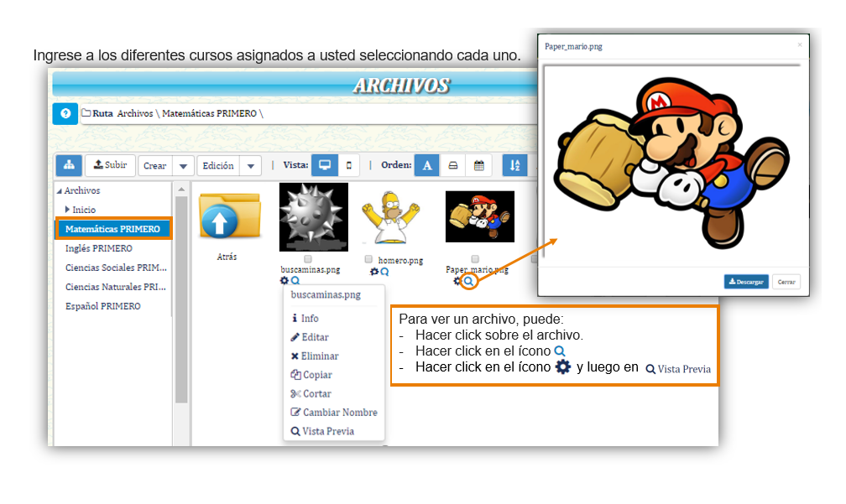Choose Info in the buscaminas.png menu

point(305,319)
